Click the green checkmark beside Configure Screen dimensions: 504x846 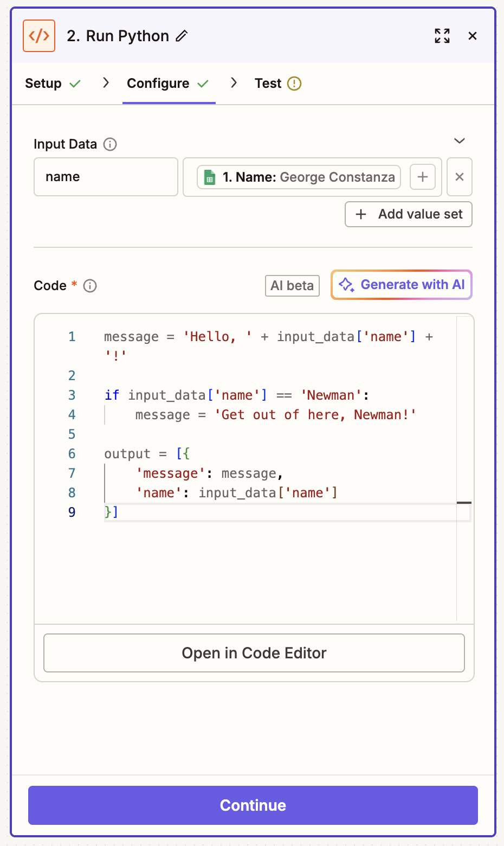pyautogui.click(x=204, y=84)
